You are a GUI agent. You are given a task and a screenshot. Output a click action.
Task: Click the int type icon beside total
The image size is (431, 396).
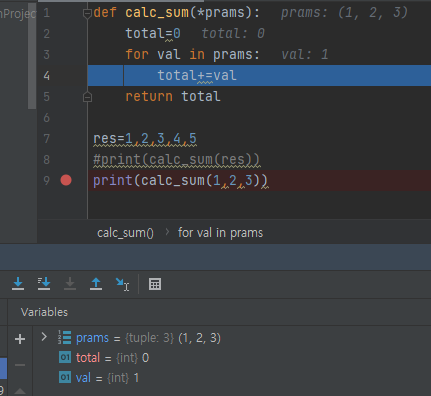pyautogui.click(x=65, y=358)
